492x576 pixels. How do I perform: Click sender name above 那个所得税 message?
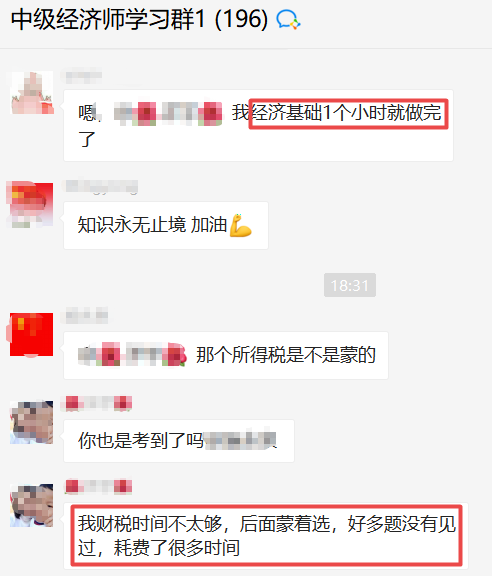pyautogui.click(x=87, y=316)
